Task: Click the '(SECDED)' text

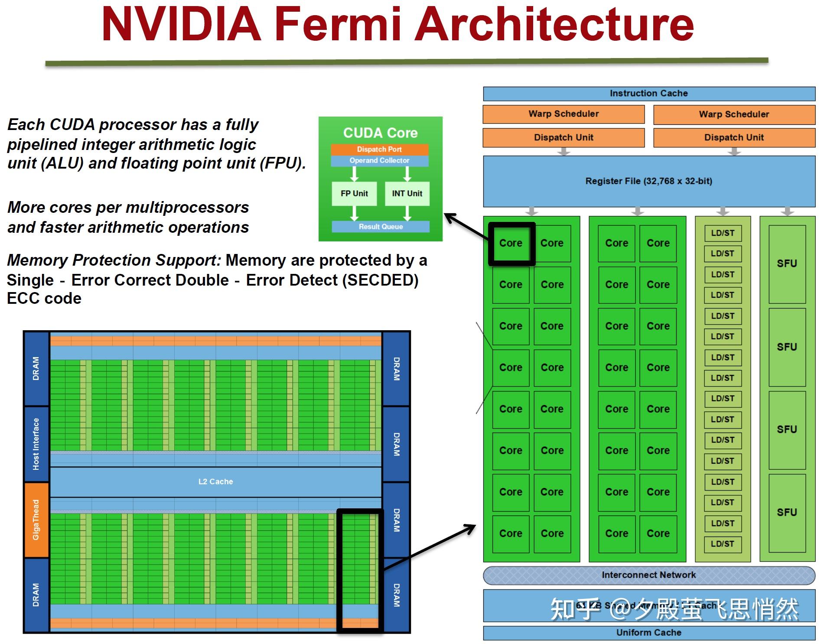Action: (x=380, y=280)
